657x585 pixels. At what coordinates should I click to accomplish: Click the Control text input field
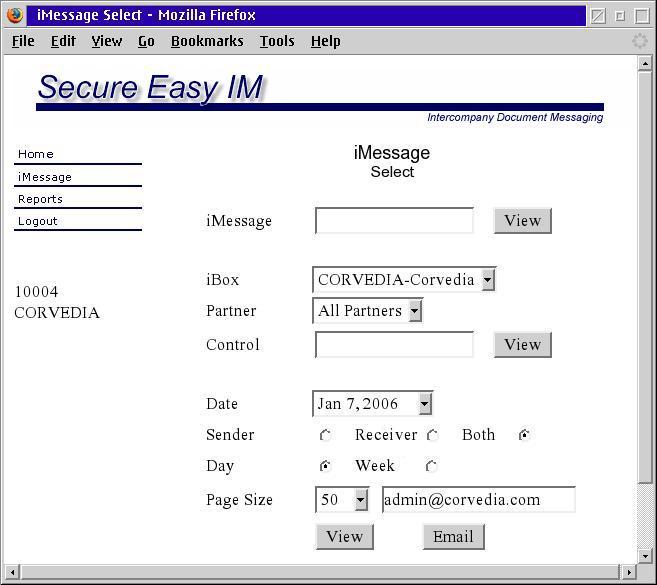click(394, 345)
